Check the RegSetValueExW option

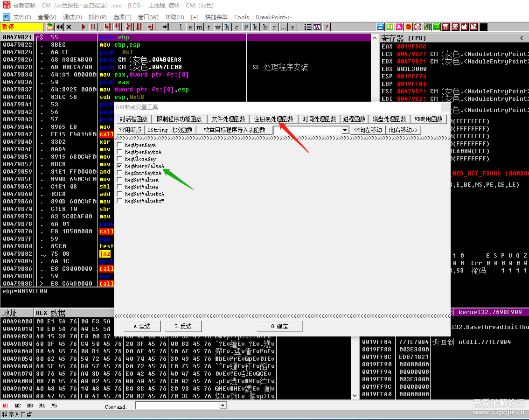pos(120,201)
